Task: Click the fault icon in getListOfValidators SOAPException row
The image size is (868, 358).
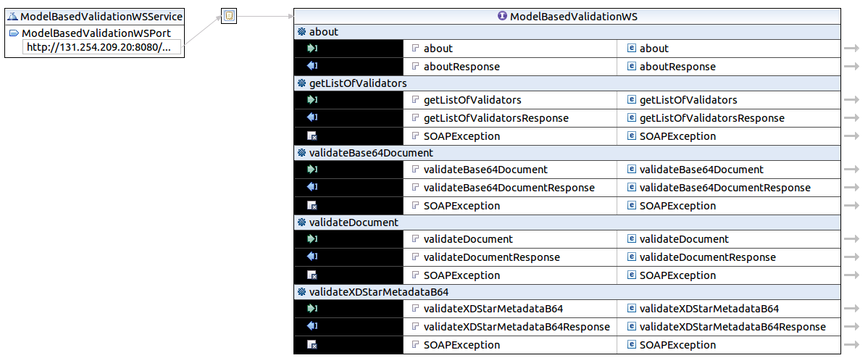Action: pyautogui.click(x=312, y=136)
